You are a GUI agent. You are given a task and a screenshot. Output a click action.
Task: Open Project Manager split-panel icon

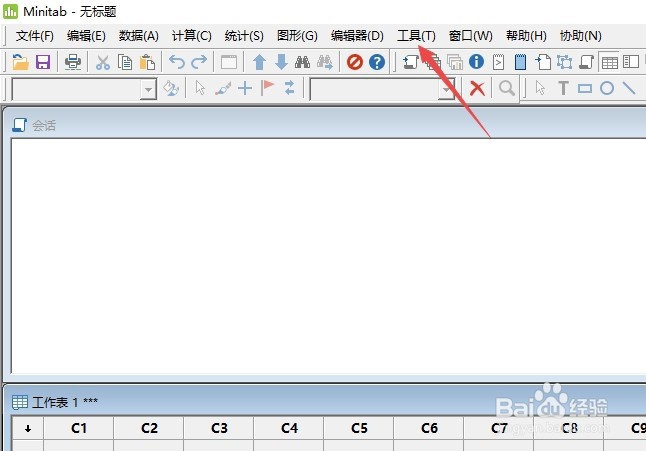[631, 62]
